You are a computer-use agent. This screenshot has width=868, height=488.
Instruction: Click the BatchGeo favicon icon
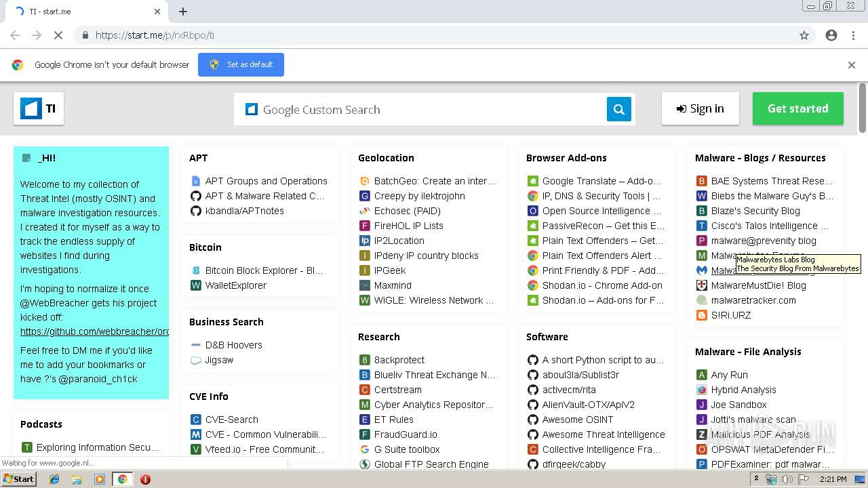click(x=365, y=181)
